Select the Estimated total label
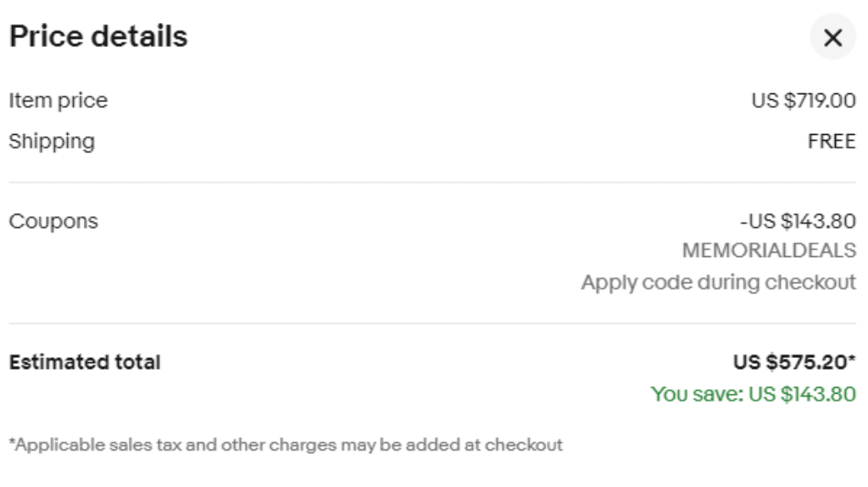Screen dimensions: 868x487 (x=85, y=362)
